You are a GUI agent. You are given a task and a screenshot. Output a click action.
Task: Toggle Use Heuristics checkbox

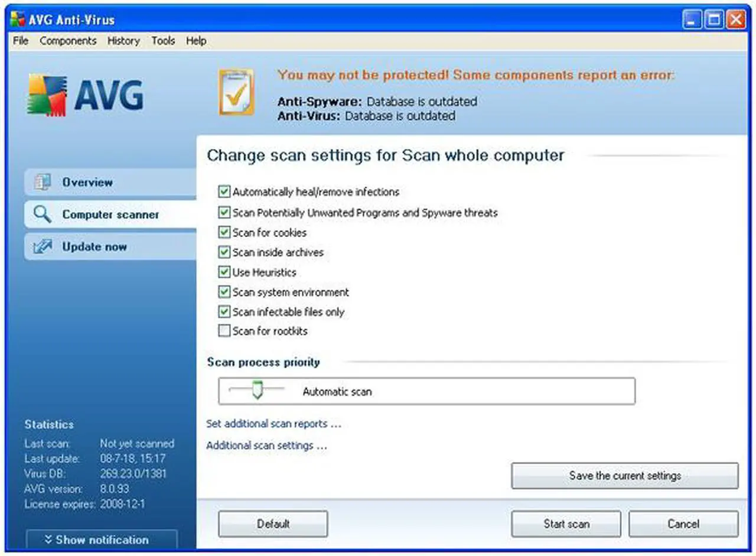click(x=224, y=272)
